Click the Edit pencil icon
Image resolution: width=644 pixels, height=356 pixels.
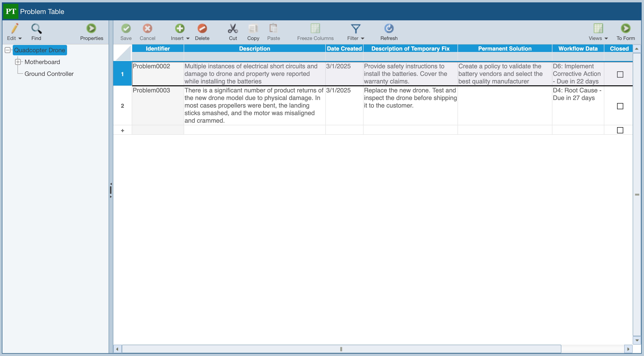pyautogui.click(x=14, y=28)
